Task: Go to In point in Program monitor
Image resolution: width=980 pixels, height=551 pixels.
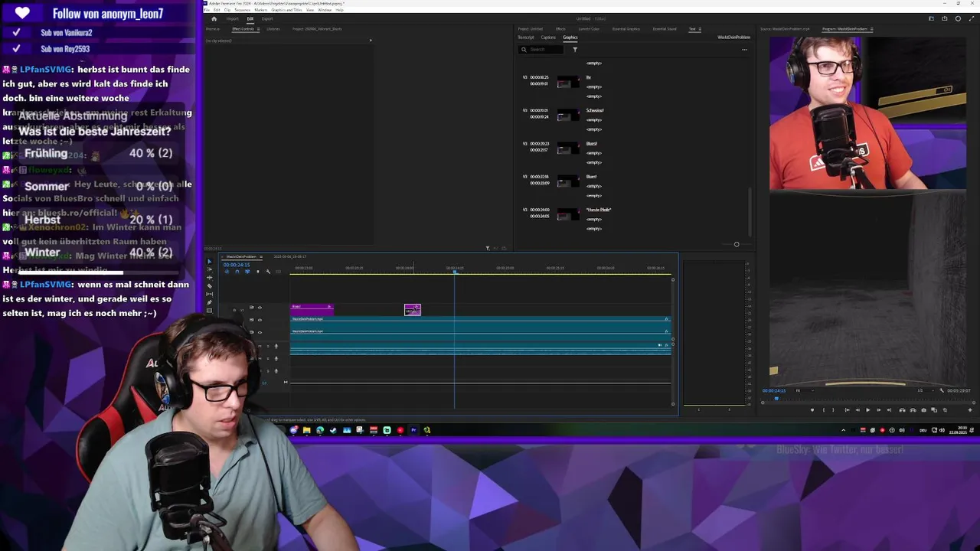Action: (x=847, y=409)
